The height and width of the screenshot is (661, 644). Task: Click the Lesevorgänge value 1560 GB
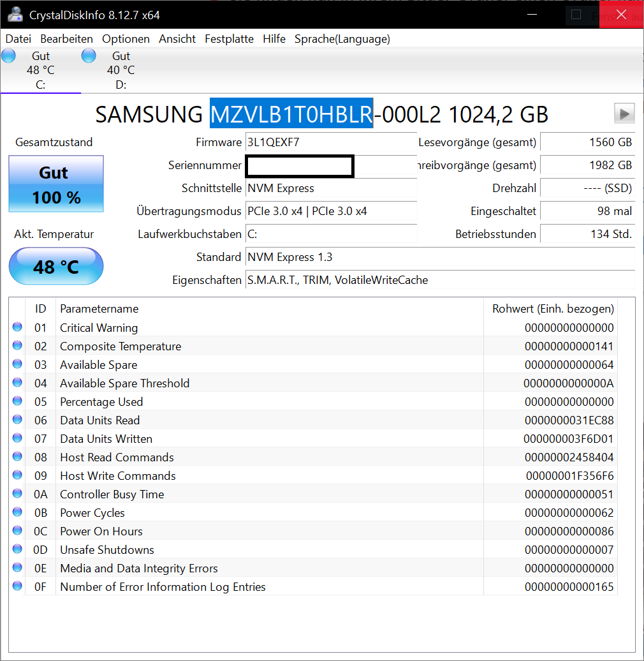[x=587, y=142]
